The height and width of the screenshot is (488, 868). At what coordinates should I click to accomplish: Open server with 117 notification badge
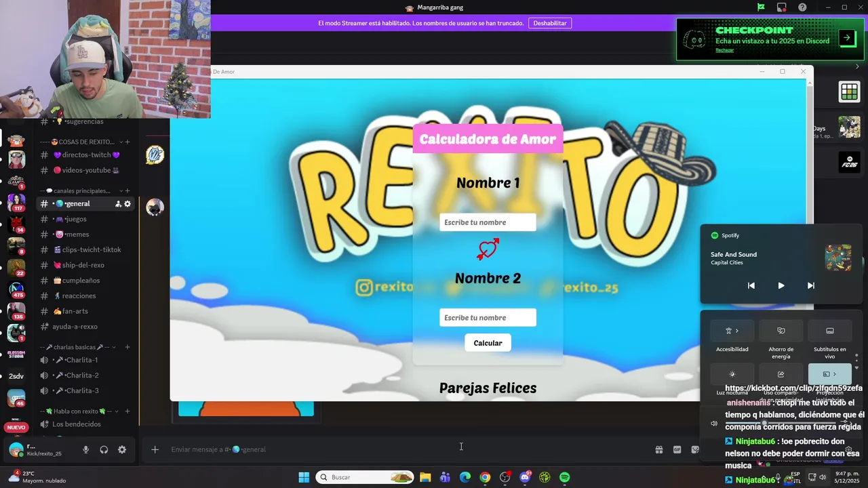tap(16, 203)
